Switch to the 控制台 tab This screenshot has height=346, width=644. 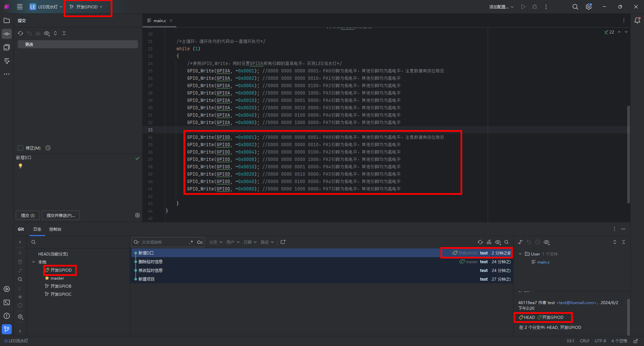pyautogui.click(x=55, y=229)
